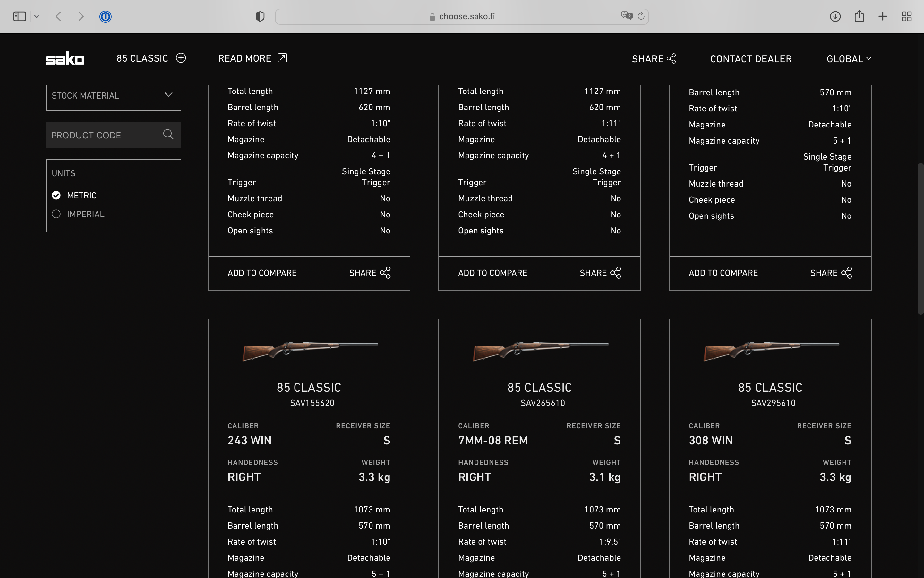Click the Safari share sheet icon
Image resolution: width=924 pixels, height=578 pixels.
[859, 16]
